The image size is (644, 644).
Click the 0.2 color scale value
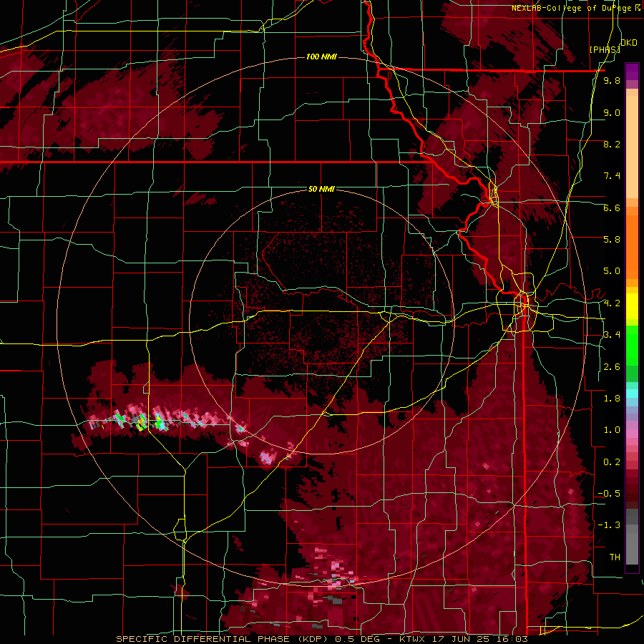coord(612,462)
